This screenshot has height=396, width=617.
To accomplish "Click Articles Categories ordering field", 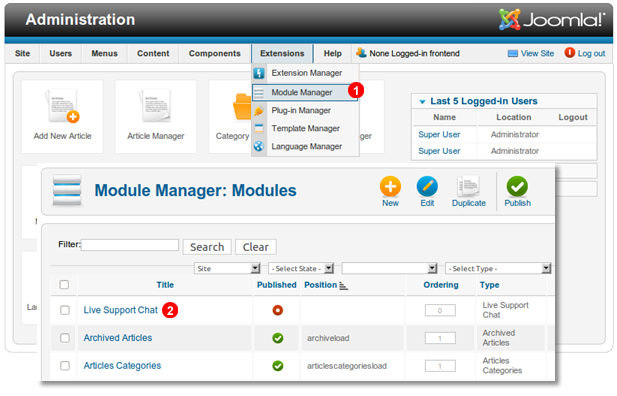I will click(440, 366).
